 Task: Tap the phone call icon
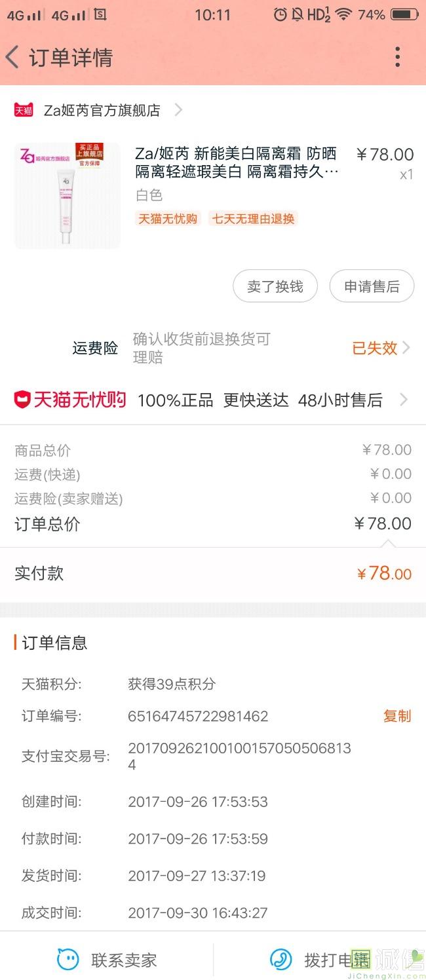[281, 960]
